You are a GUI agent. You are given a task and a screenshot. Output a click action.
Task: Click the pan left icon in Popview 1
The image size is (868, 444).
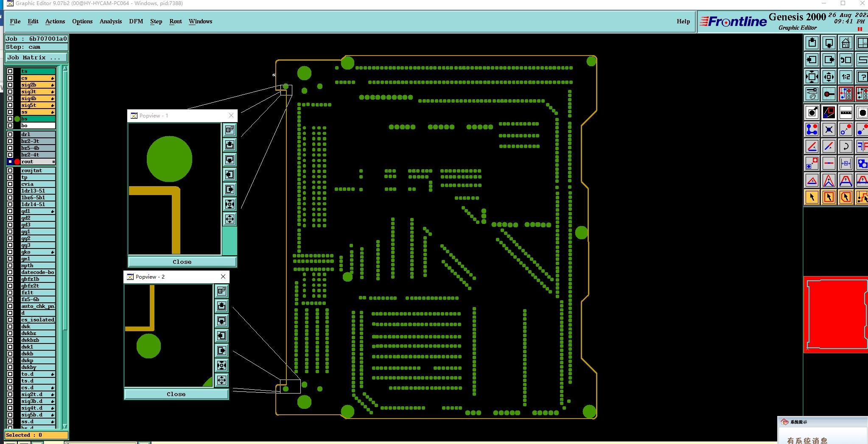(x=230, y=175)
